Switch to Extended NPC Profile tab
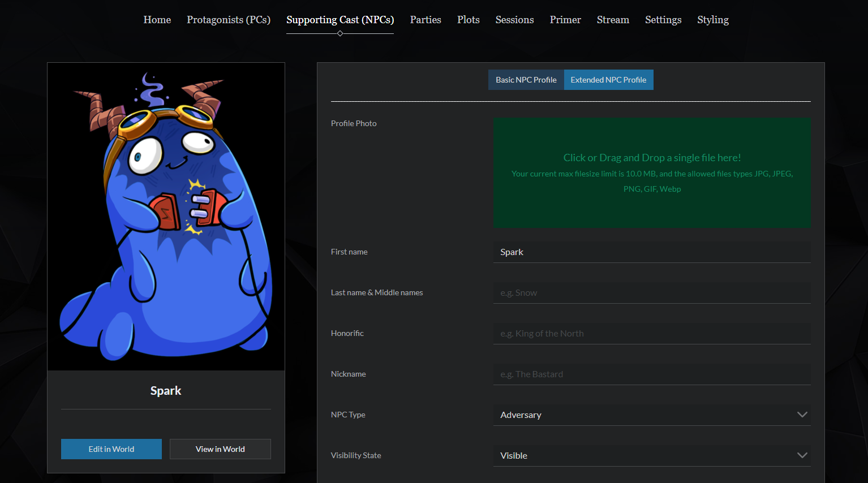This screenshot has height=483, width=868. (609, 80)
